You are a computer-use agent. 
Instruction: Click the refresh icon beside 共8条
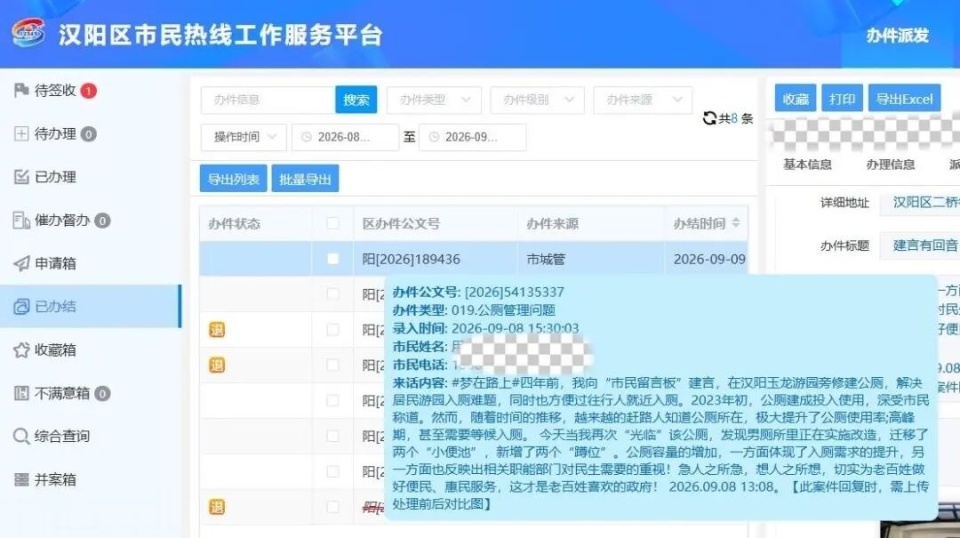(710, 118)
